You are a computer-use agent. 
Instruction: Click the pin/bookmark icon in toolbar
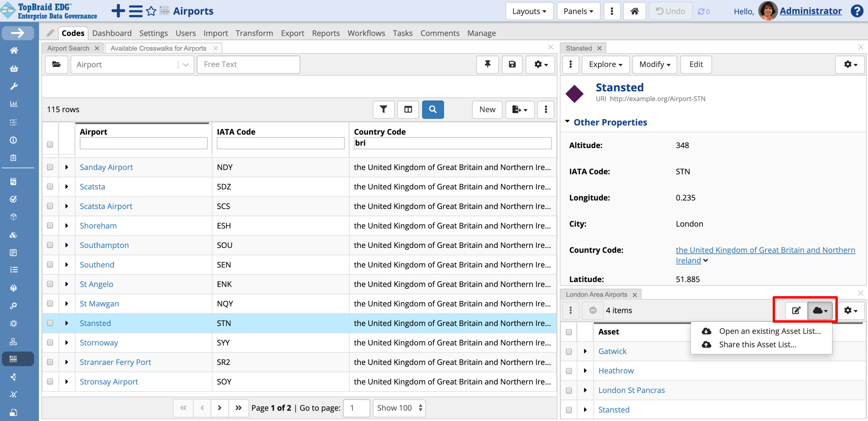[488, 64]
